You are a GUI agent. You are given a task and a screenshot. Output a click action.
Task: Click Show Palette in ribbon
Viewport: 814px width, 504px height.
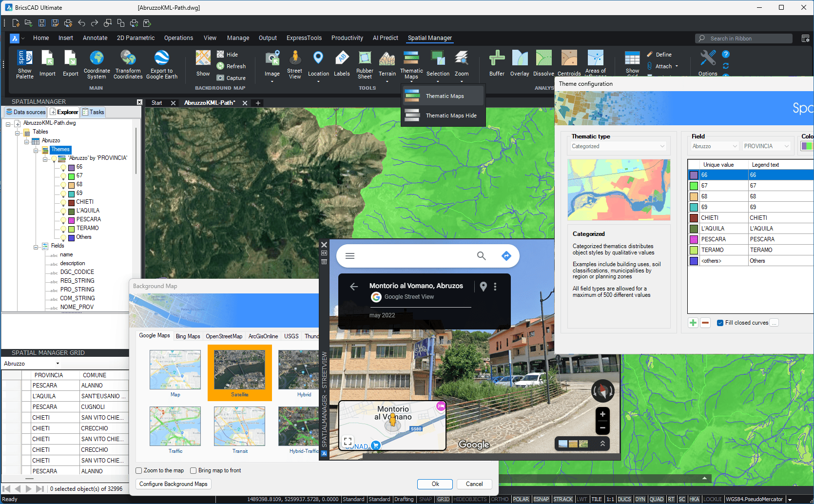pos(24,64)
